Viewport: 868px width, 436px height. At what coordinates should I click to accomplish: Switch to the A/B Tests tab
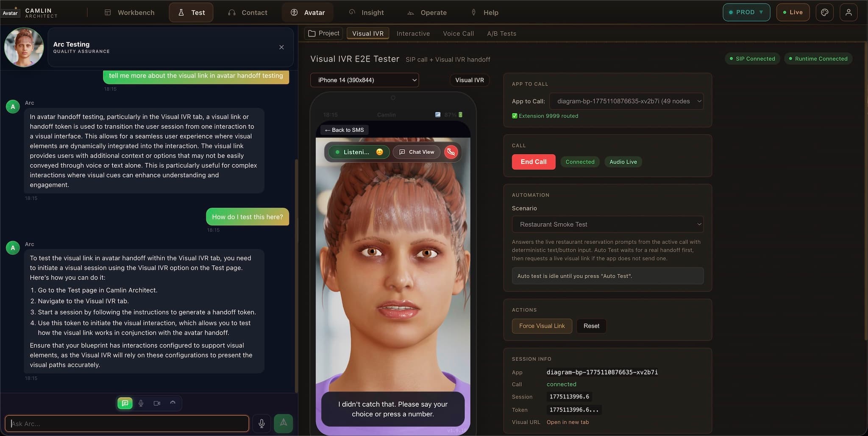[501, 34]
